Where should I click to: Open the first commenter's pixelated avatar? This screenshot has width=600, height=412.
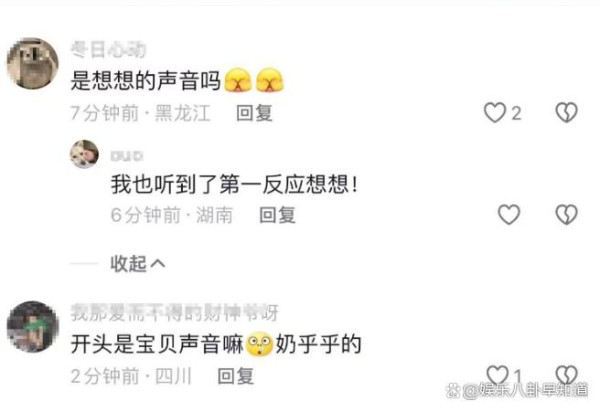pos(33,63)
